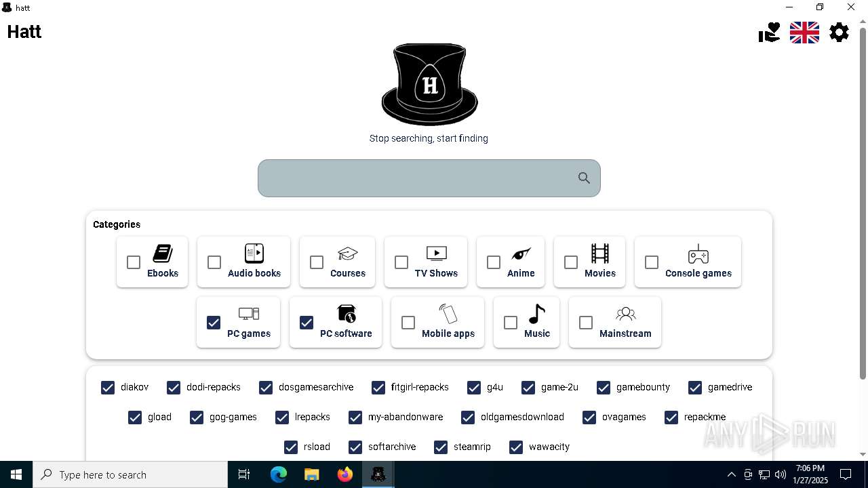Click the vertical scrollbar thumb

(x=863, y=203)
